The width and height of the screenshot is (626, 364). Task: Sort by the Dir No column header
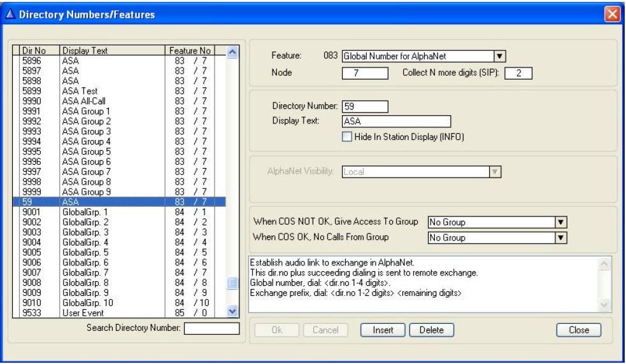(36, 50)
